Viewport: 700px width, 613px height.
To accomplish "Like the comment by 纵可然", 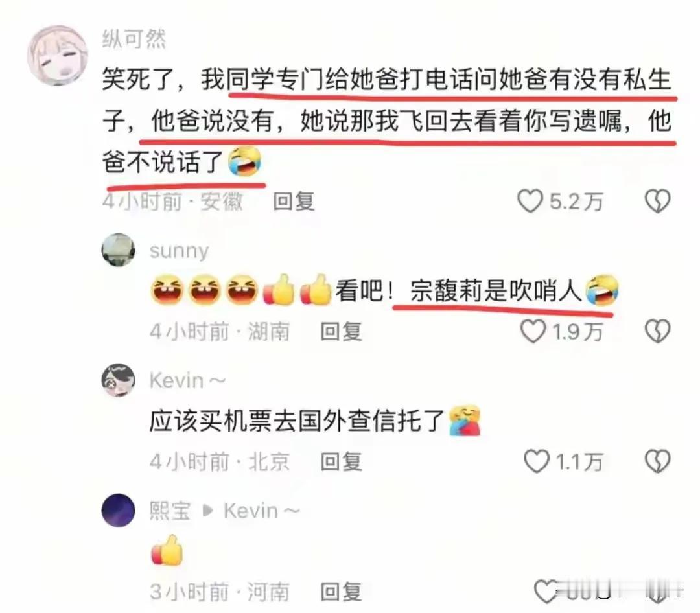I will [530, 201].
